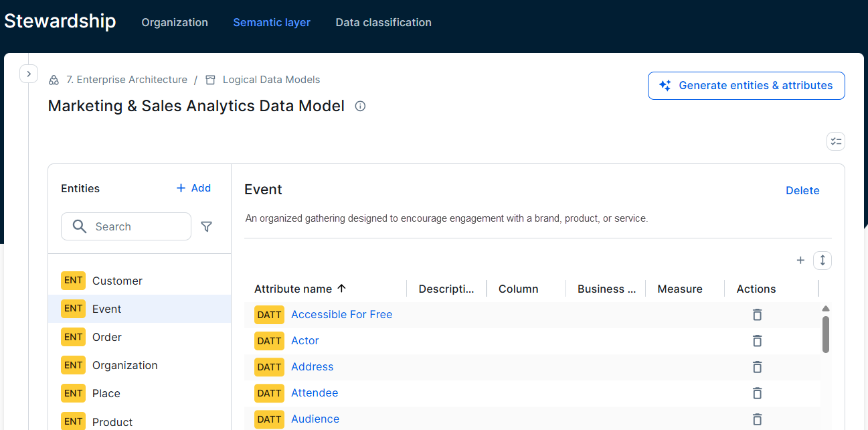Delete the Attendee attribute via its trash icon
Viewport: 868px width, 430px height.
click(757, 393)
